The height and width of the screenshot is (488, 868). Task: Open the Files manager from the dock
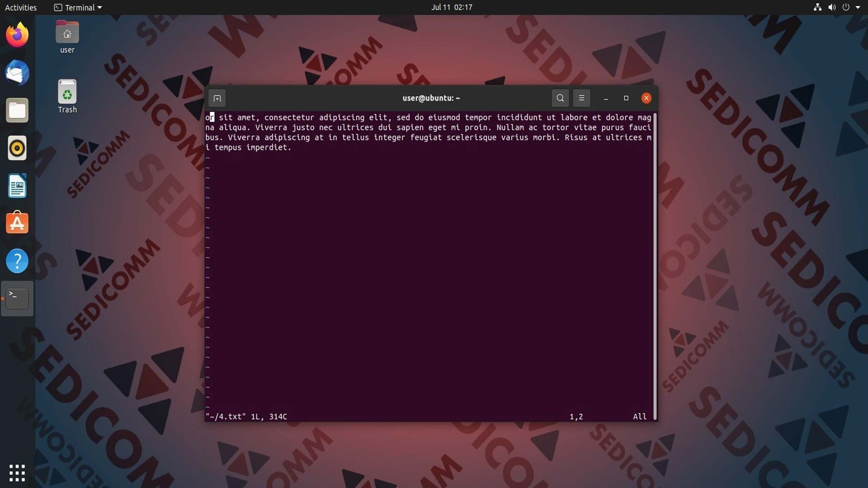click(17, 110)
